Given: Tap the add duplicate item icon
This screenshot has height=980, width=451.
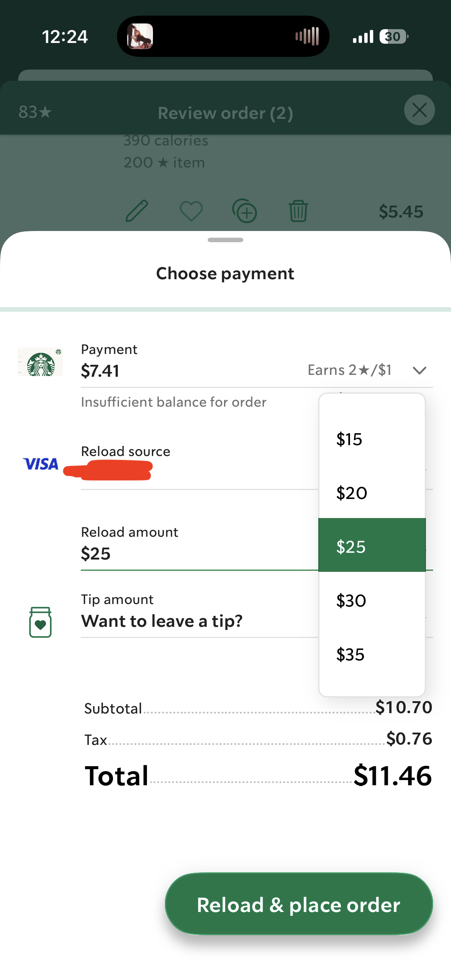Looking at the screenshot, I should pos(244,211).
